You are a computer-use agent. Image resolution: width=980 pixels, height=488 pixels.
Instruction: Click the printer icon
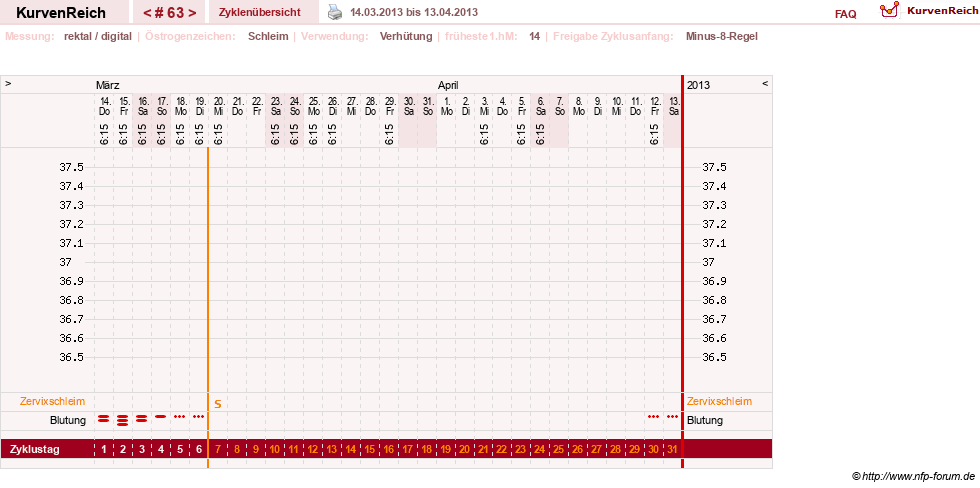tap(336, 12)
